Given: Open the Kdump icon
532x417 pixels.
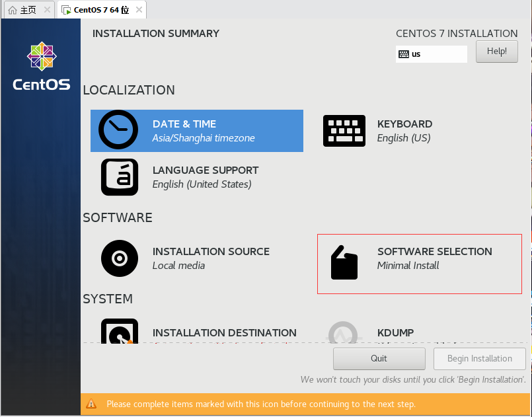Looking at the screenshot, I should click(344, 332).
